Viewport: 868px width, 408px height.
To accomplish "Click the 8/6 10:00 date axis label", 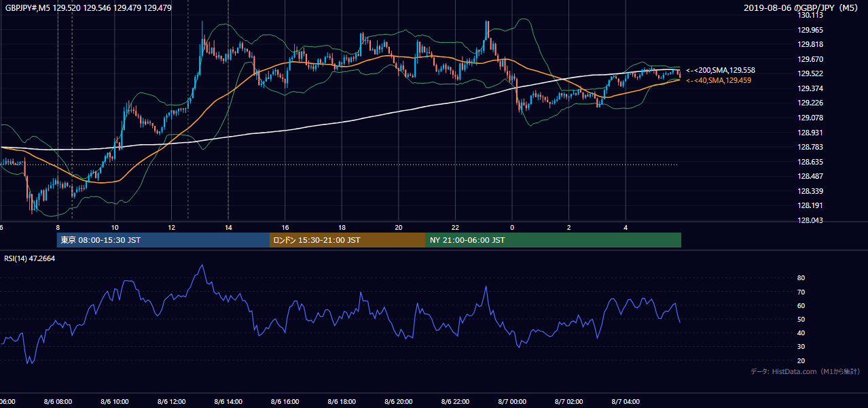I will [x=115, y=402].
